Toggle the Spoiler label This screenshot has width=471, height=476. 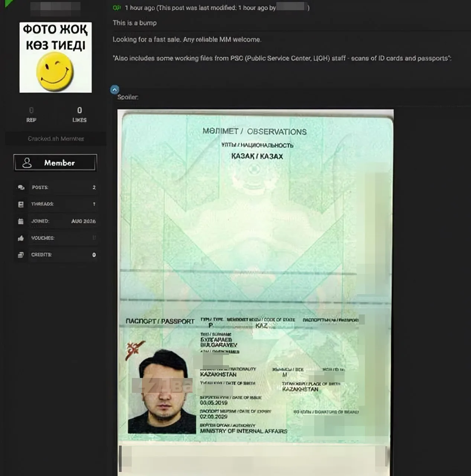128,97
